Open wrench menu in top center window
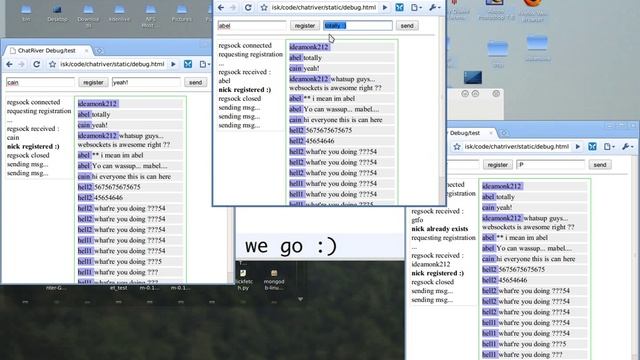The width and height of the screenshot is (640, 360). 434,7
